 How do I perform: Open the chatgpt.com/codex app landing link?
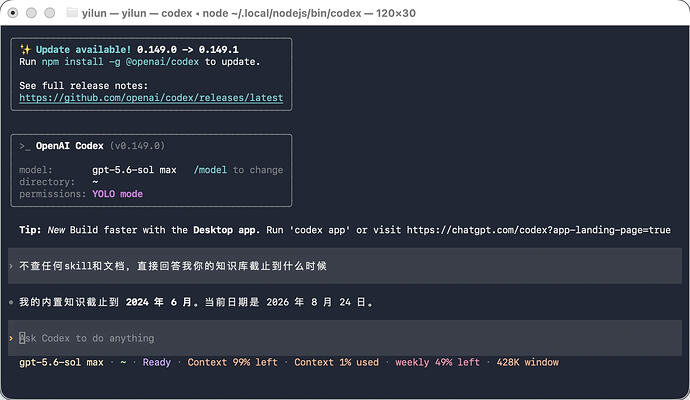(539, 230)
